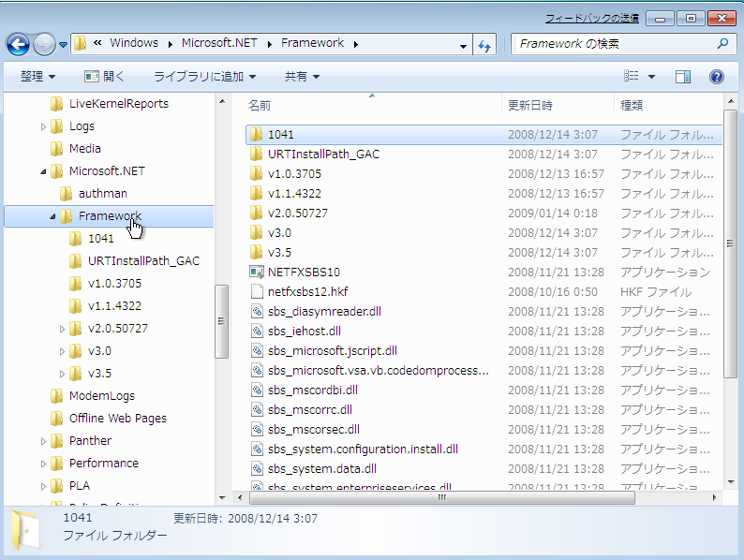Open the 共有 menu
The height and width of the screenshot is (560, 744).
click(x=302, y=77)
